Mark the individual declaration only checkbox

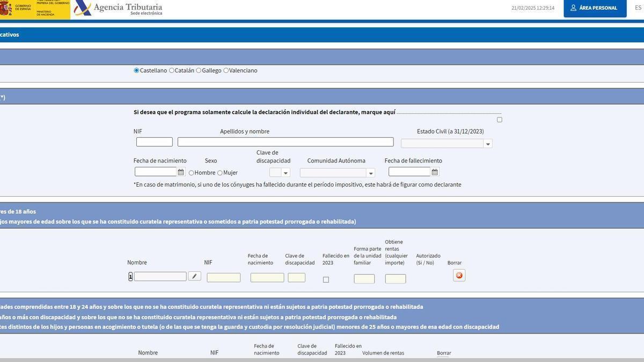(499, 119)
